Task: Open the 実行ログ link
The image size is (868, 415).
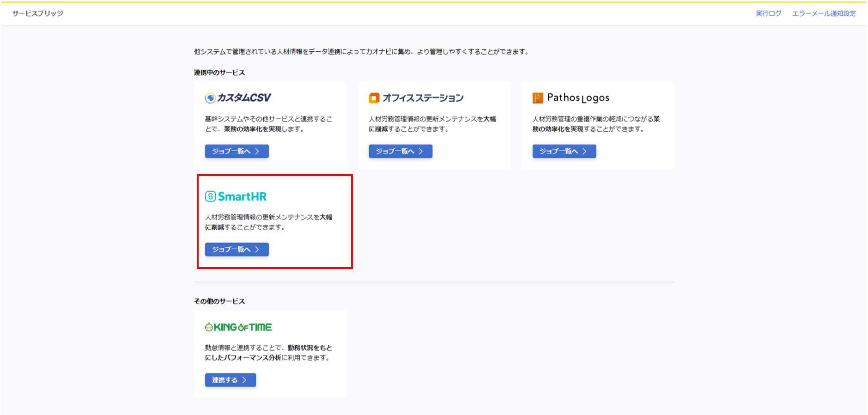Action: (769, 13)
